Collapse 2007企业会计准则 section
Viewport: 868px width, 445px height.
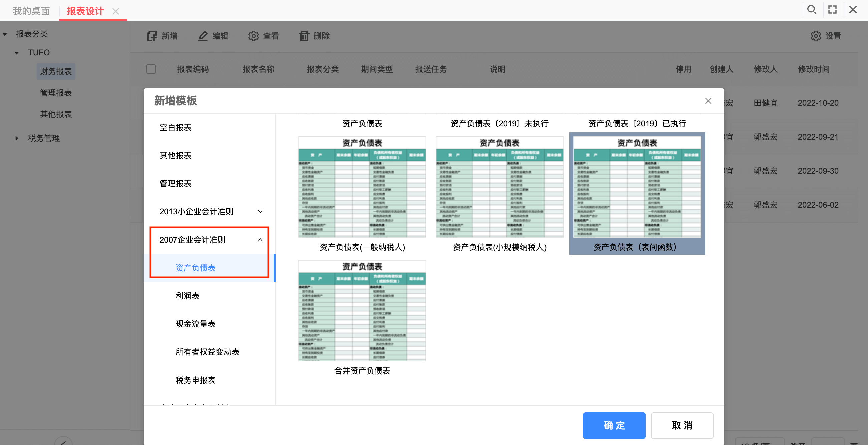[x=260, y=240]
